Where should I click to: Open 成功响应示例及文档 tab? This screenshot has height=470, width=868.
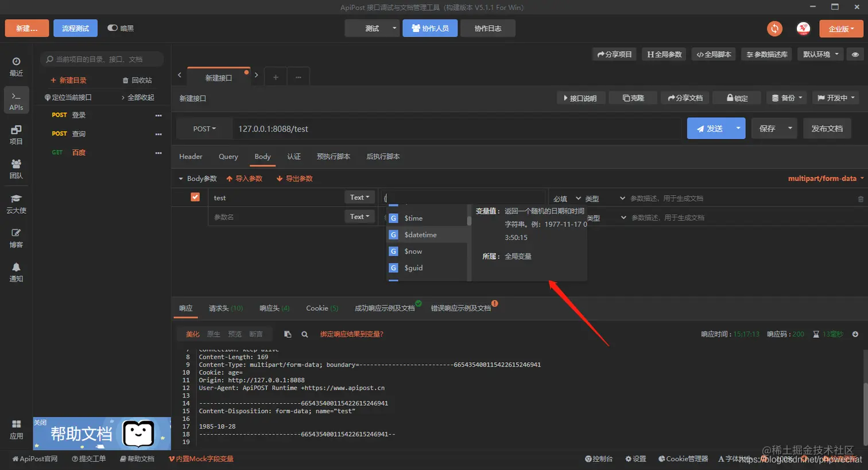(x=385, y=309)
